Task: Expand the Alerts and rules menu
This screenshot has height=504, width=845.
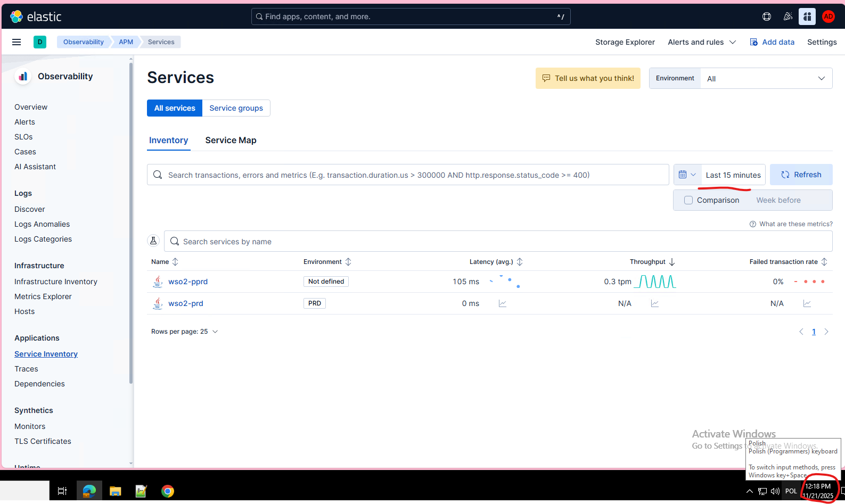Action: tap(702, 42)
